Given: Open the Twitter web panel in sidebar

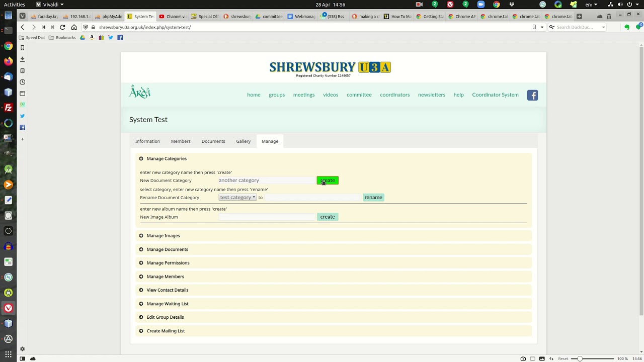Looking at the screenshot, I should click(22, 116).
